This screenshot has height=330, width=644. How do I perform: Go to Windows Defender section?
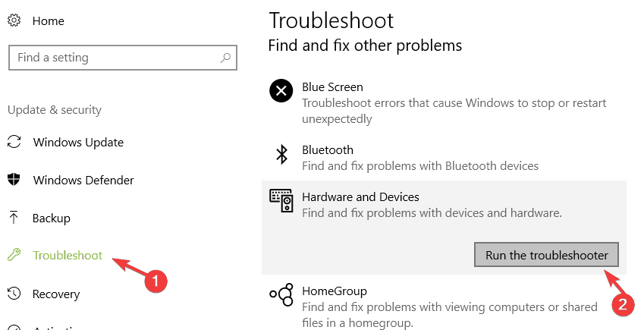click(x=83, y=181)
